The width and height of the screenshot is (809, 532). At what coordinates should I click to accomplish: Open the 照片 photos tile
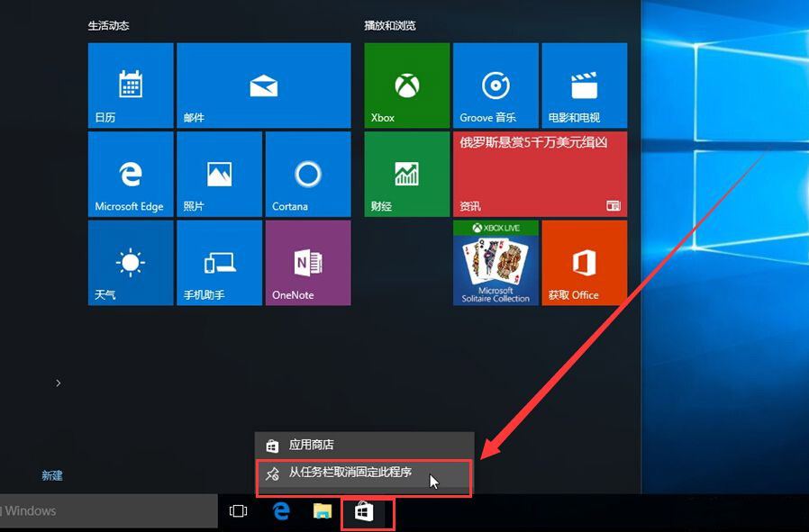(x=219, y=175)
